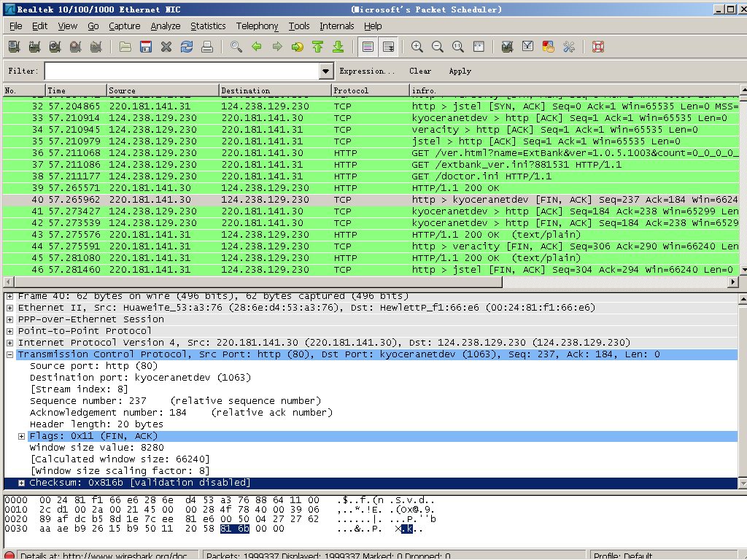Open preferences wrench icon
Viewport: 747px width, 560px height.
[569, 47]
